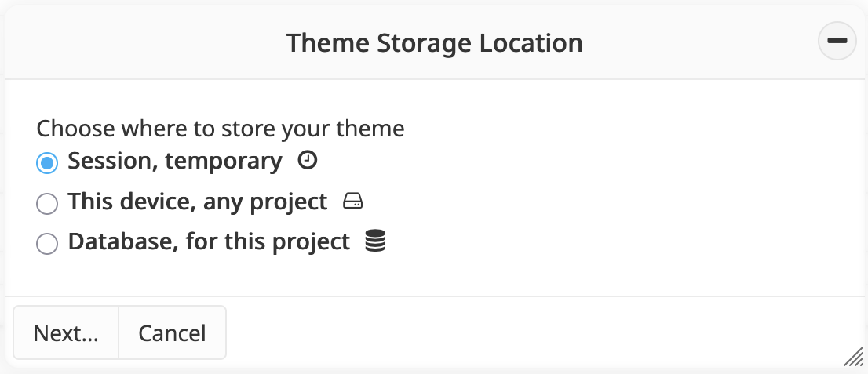Click the hard drive icon beside This device

[353, 202]
